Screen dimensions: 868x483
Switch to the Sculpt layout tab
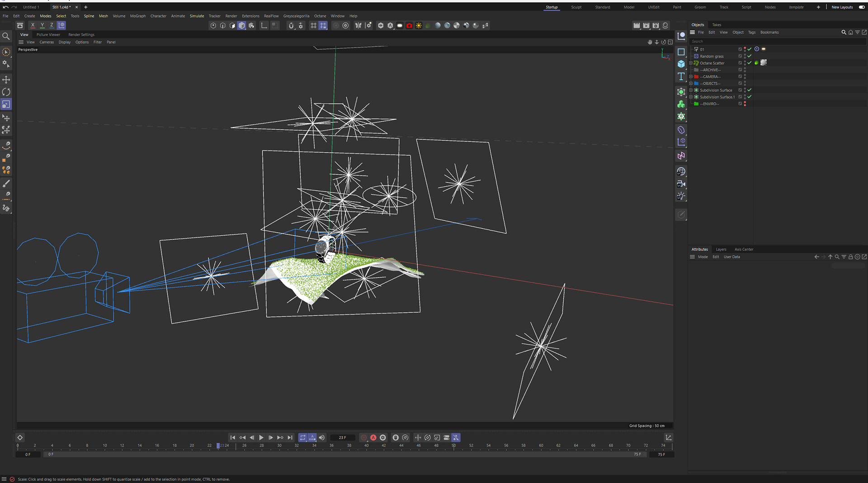[x=576, y=7]
